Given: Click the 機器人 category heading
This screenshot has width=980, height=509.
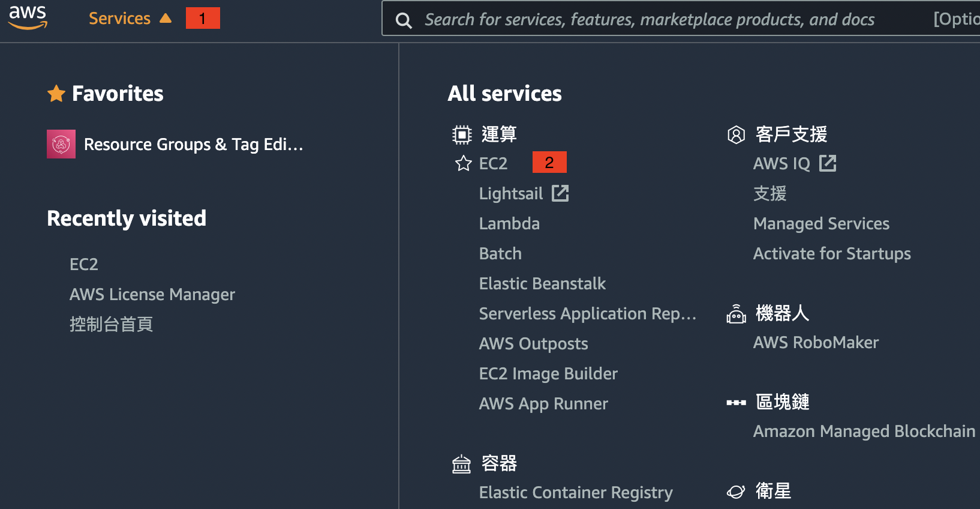Looking at the screenshot, I should click(x=782, y=313).
